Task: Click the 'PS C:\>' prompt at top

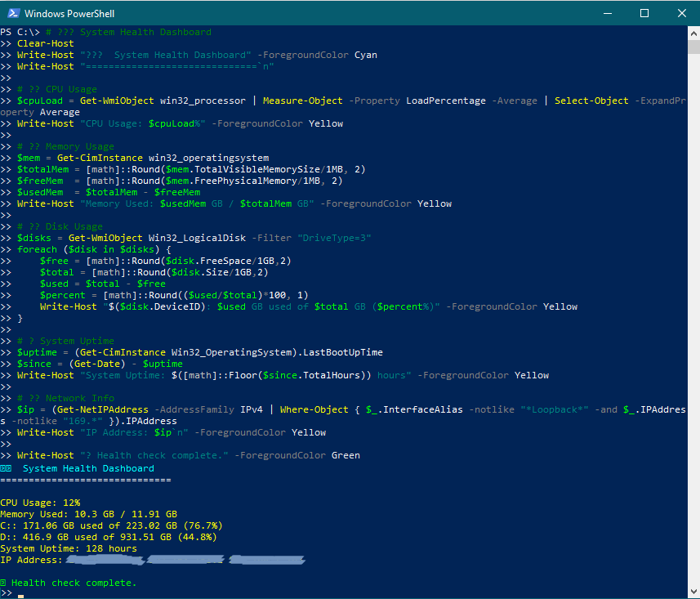Action: coord(20,32)
